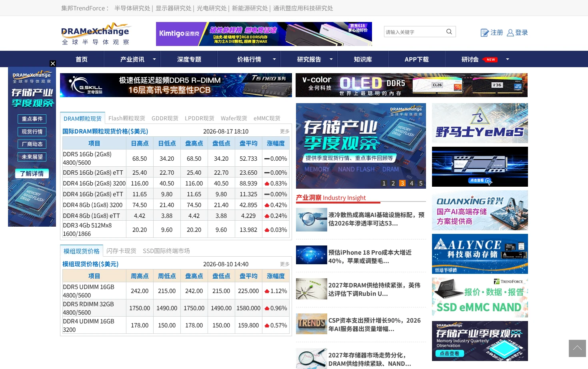Click the 了解详情 button
Viewport: 588px width, 369px height.
pos(32,174)
